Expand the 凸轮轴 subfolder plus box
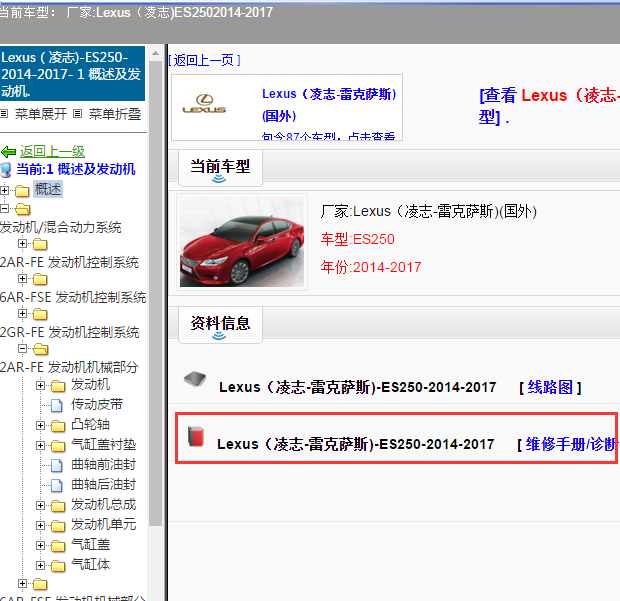Viewport: 620px width, 601px height. [40, 425]
